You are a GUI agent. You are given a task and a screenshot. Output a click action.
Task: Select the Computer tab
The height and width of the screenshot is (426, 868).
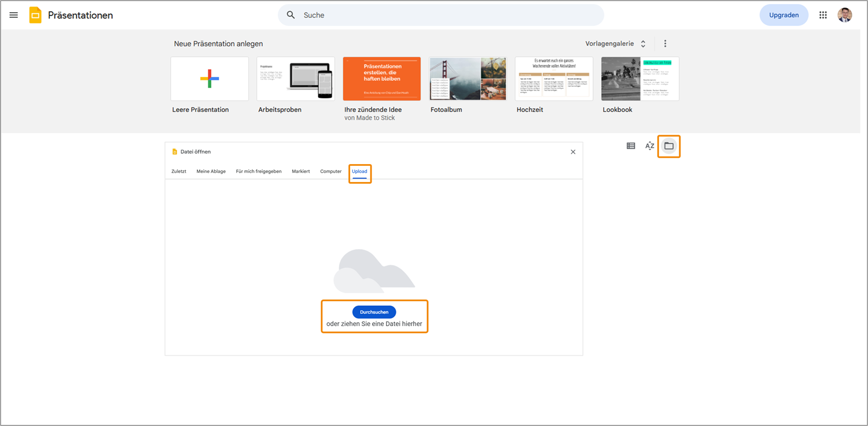click(331, 172)
